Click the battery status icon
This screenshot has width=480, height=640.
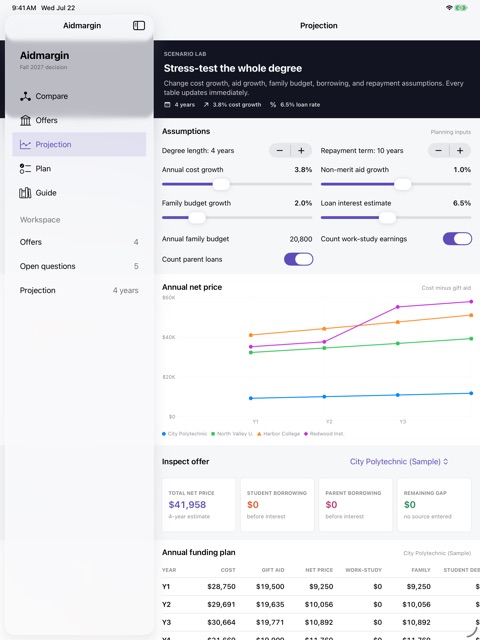[x=461, y=8]
